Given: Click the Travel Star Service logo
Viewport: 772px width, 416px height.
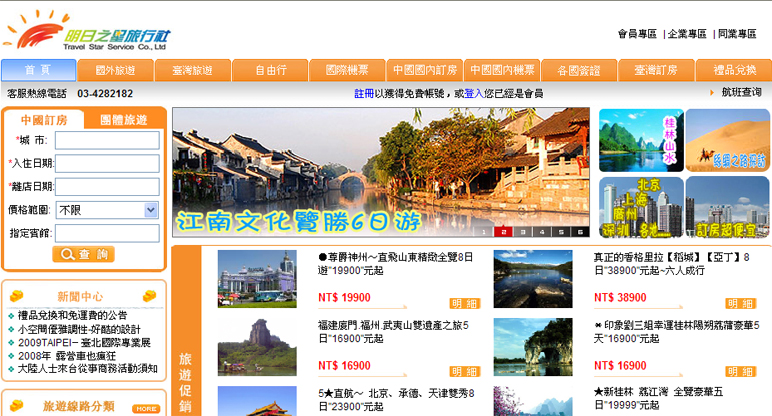Looking at the screenshot, I should click(x=85, y=30).
